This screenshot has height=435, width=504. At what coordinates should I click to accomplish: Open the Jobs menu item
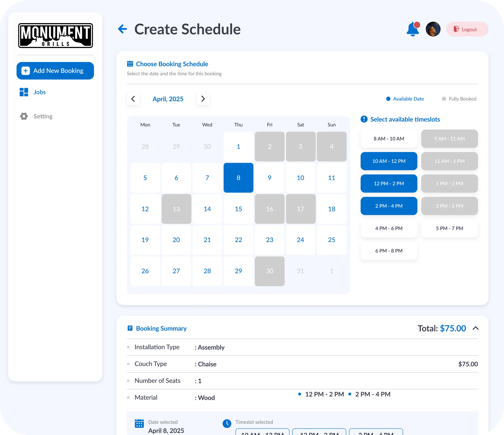tap(40, 92)
